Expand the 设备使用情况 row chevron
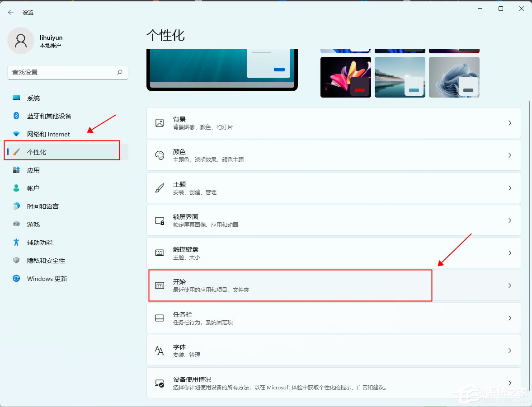Viewport: 532px width, 407px height. (509, 383)
